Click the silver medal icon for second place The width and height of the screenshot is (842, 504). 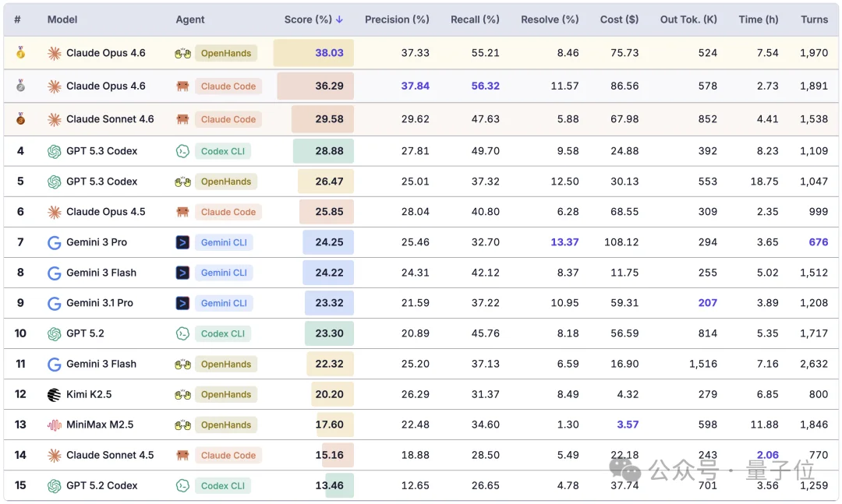20,86
